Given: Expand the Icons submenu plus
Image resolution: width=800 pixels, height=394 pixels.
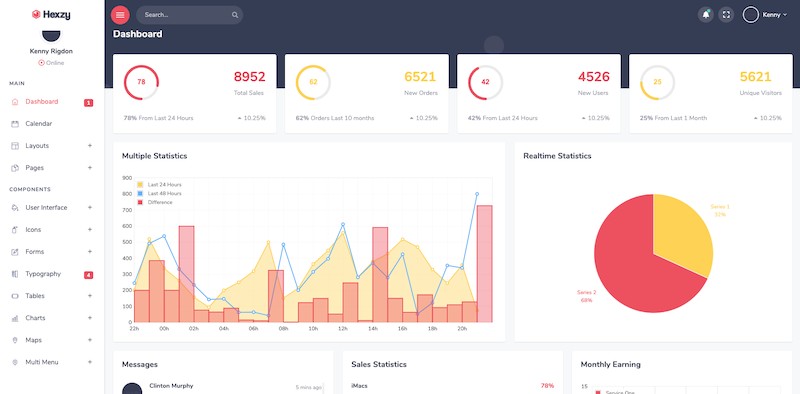Looking at the screenshot, I should (90, 230).
